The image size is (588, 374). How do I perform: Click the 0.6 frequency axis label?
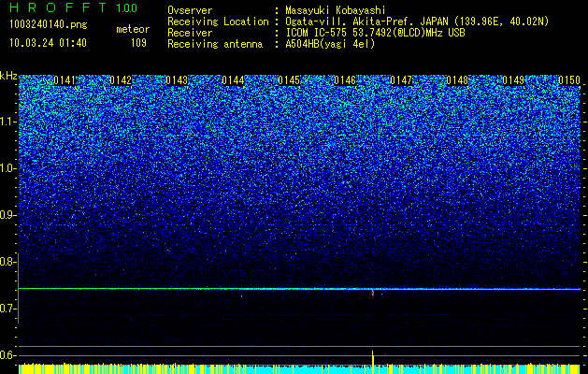(x=7, y=355)
